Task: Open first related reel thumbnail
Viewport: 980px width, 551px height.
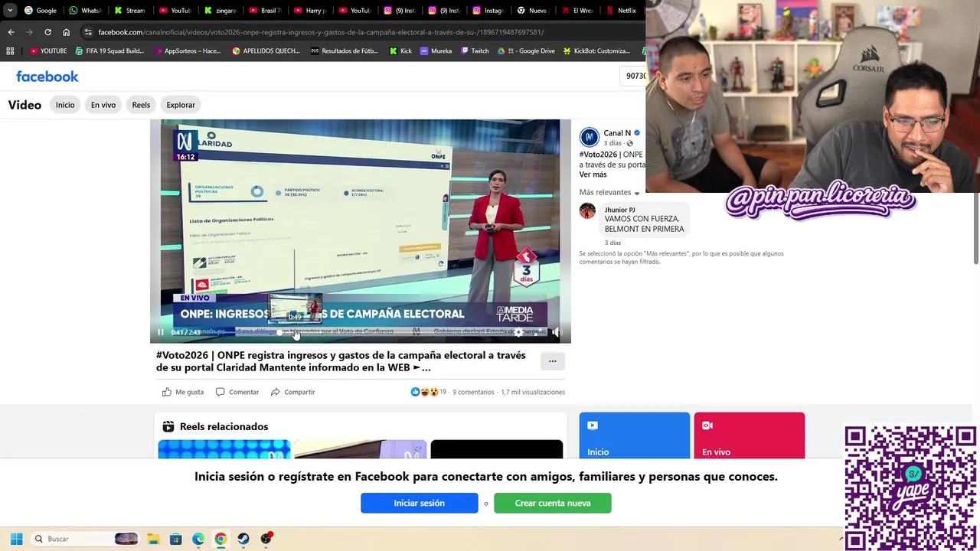Action: pyautogui.click(x=224, y=449)
